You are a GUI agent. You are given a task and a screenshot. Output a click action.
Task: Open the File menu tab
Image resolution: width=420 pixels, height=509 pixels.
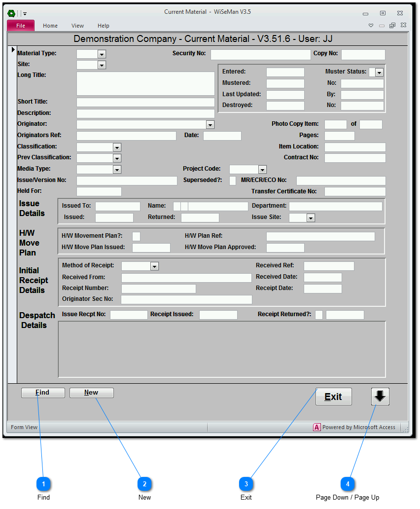pos(21,26)
